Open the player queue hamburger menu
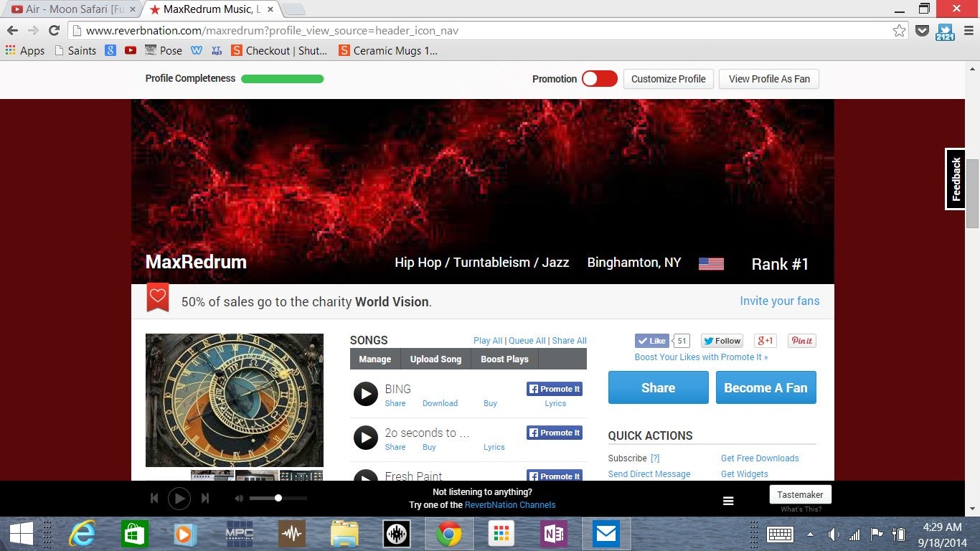980x551 pixels. click(728, 501)
